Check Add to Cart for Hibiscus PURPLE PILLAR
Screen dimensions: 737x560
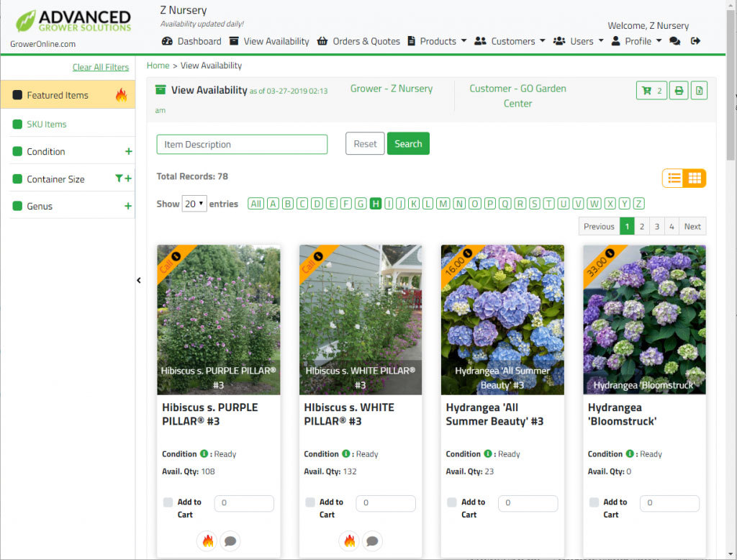pos(168,502)
